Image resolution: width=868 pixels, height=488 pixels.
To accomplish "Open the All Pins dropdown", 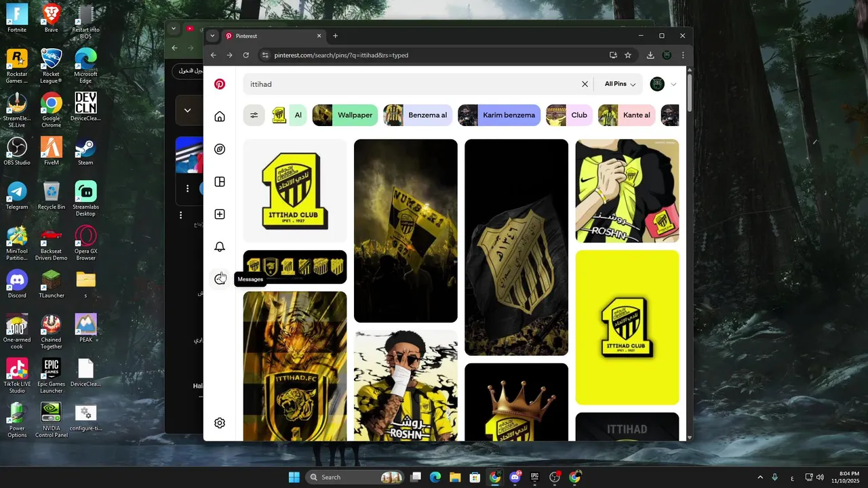I will click(620, 84).
